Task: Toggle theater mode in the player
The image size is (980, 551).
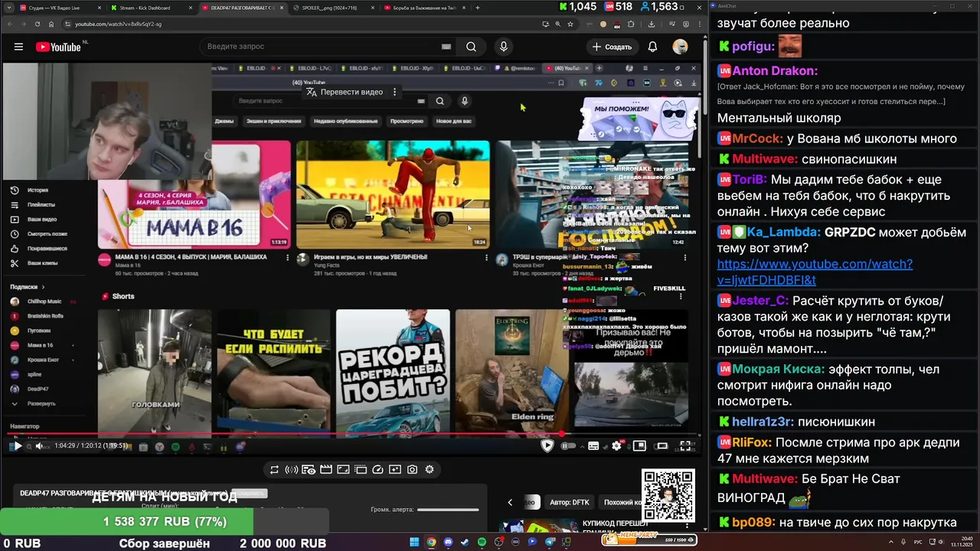Action: pyautogui.click(x=662, y=445)
